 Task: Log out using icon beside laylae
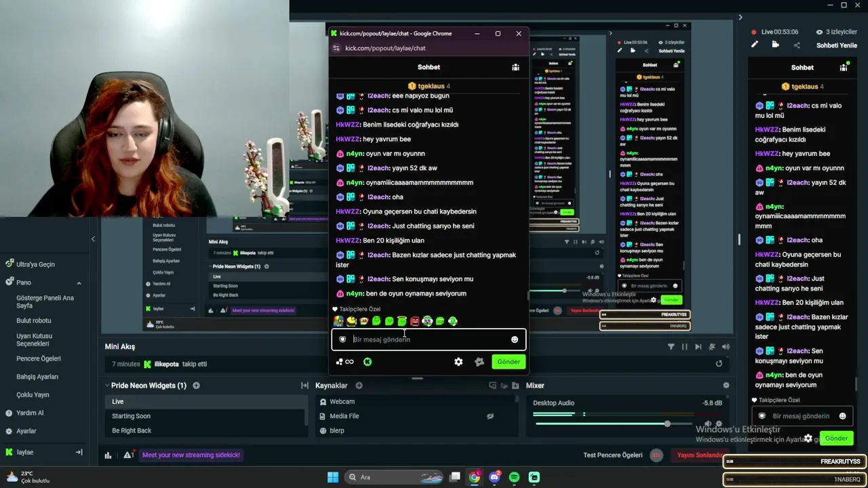(x=79, y=452)
